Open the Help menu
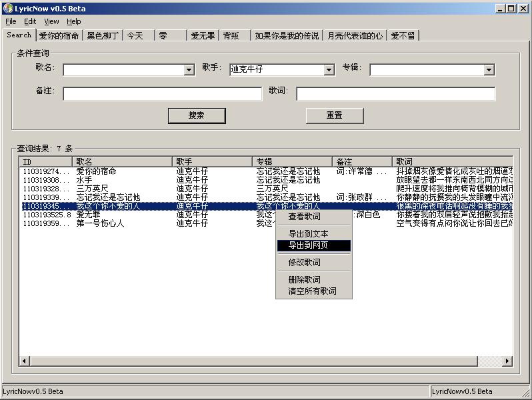Screen dimensions: 532x400 73,21
